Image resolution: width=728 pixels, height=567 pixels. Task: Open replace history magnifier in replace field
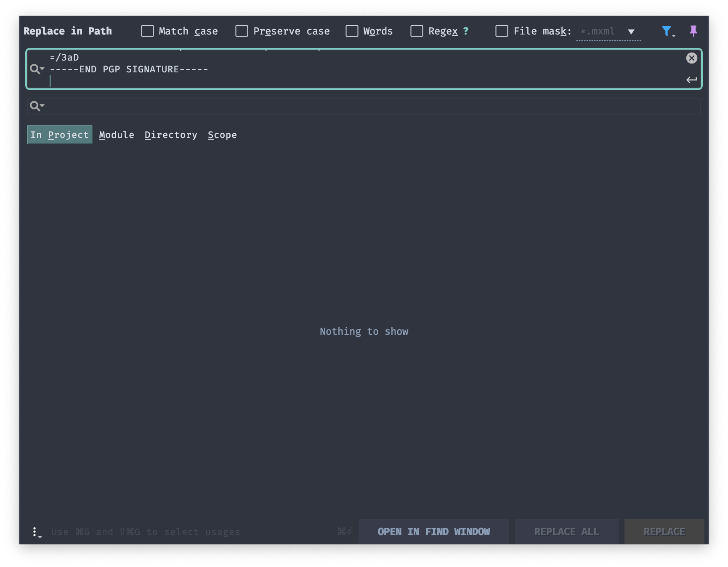37,106
